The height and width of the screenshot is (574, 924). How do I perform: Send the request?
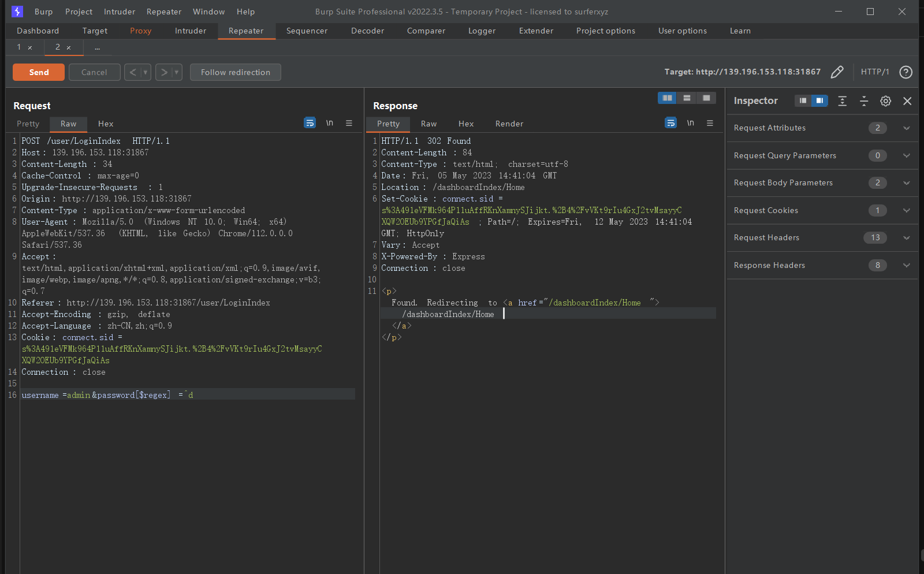pos(39,72)
